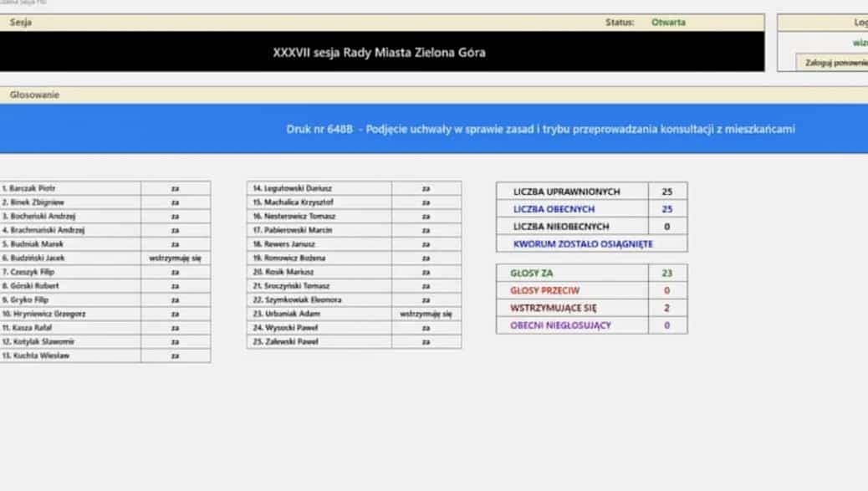Click the Druk nr 648B resolution banner
This screenshot has width=868, height=491.
tap(540, 129)
